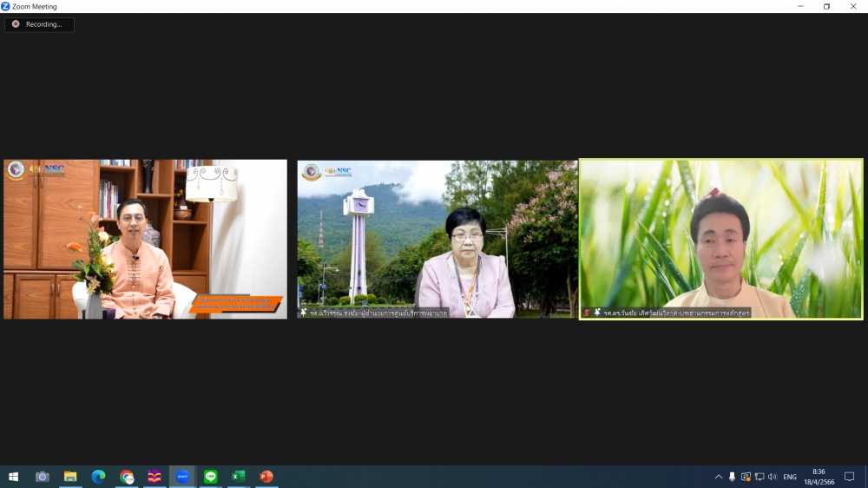This screenshot has height=488, width=868.
Task: Click the Zoom logo in title bar
Action: point(6,6)
